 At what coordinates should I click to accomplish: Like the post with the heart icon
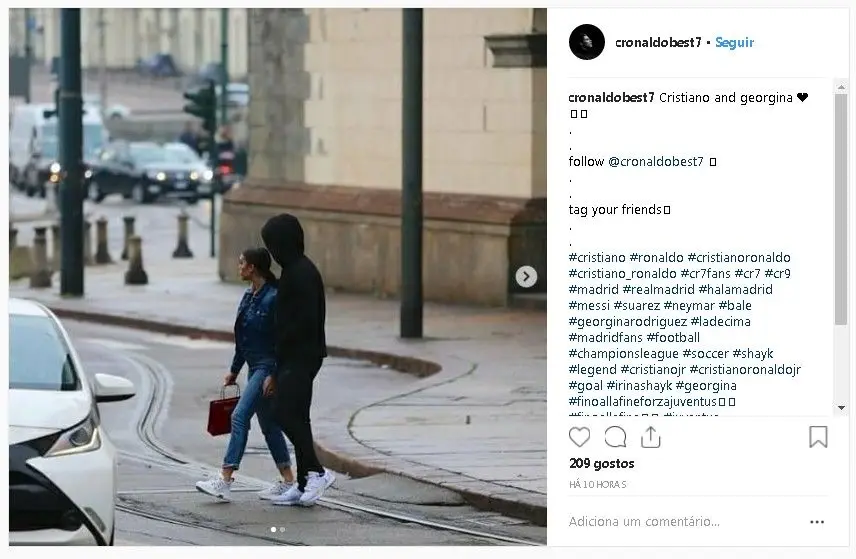579,437
